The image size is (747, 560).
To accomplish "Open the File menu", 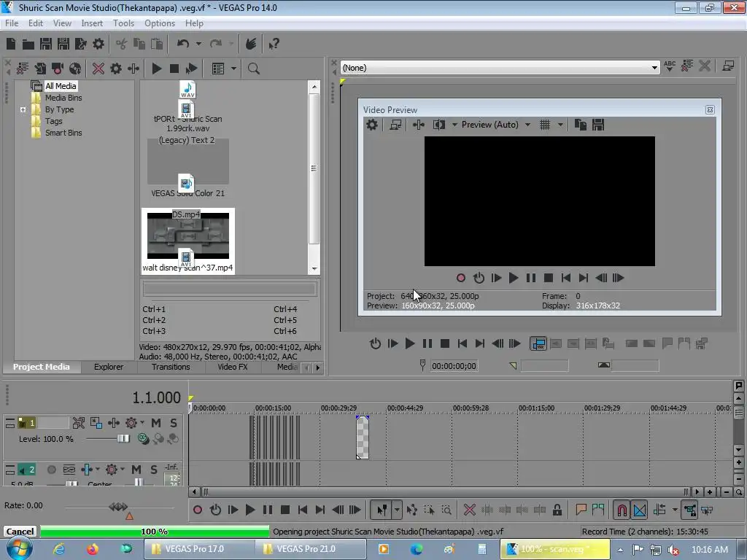I will (x=12, y=23).
